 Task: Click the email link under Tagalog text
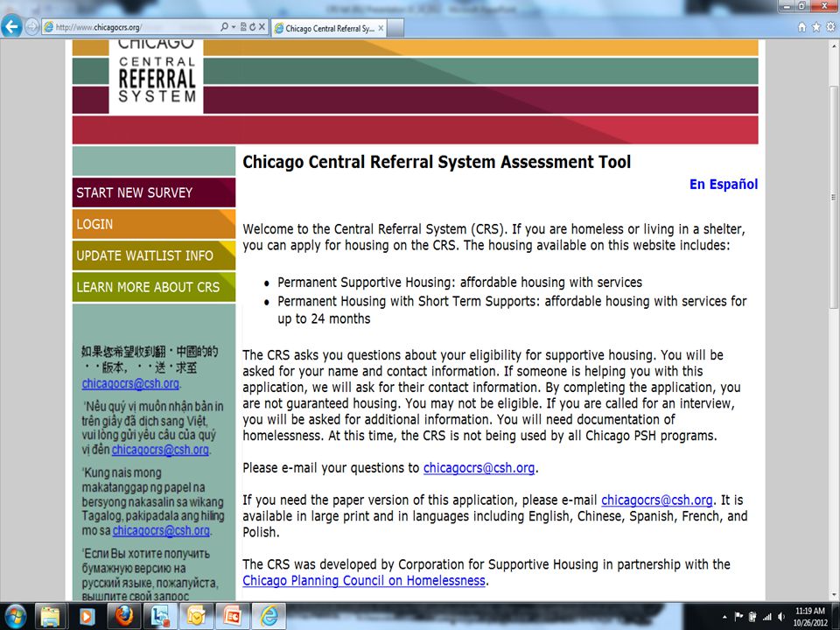161,530
